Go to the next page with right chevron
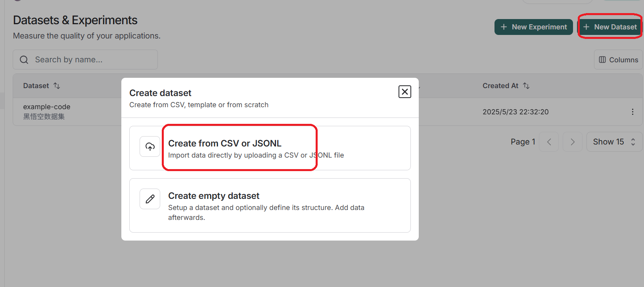644x287 pixels. pyautogui.click(x=573, y=142)
